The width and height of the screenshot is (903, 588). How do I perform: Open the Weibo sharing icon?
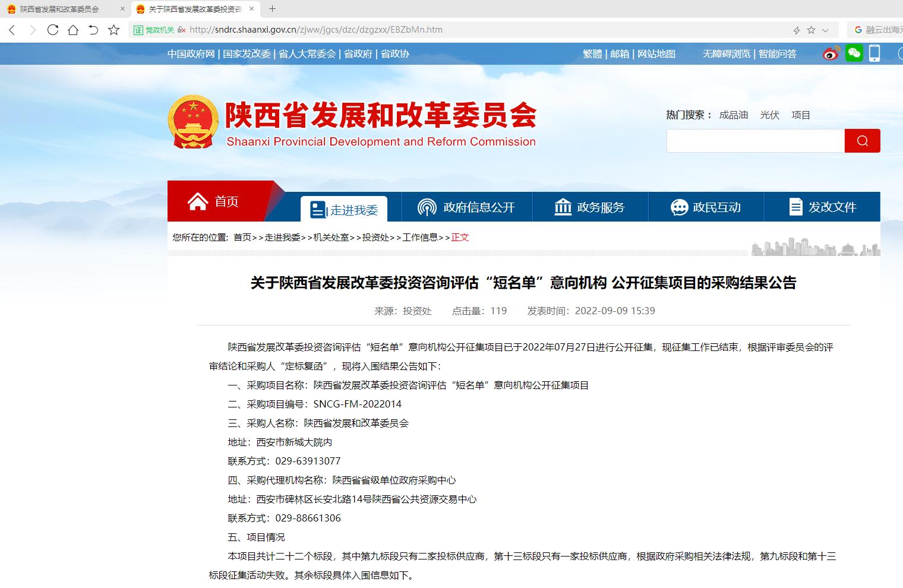(x=831, y=53)
